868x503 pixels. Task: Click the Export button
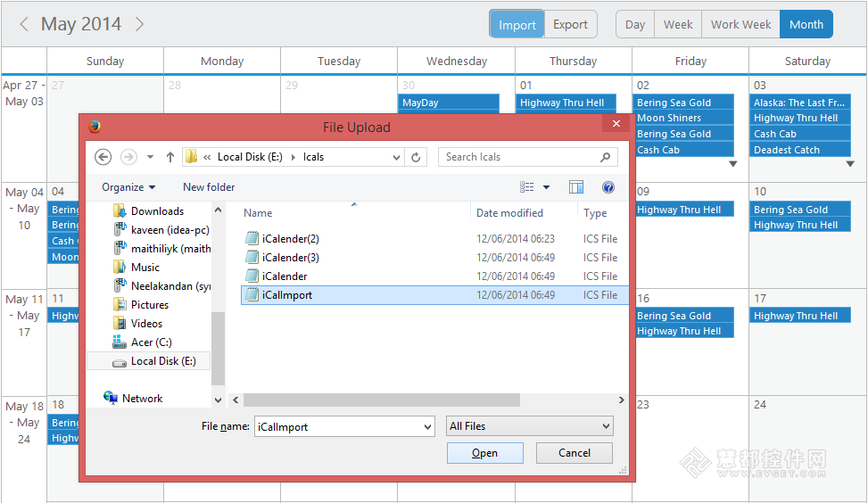[570, 24]
